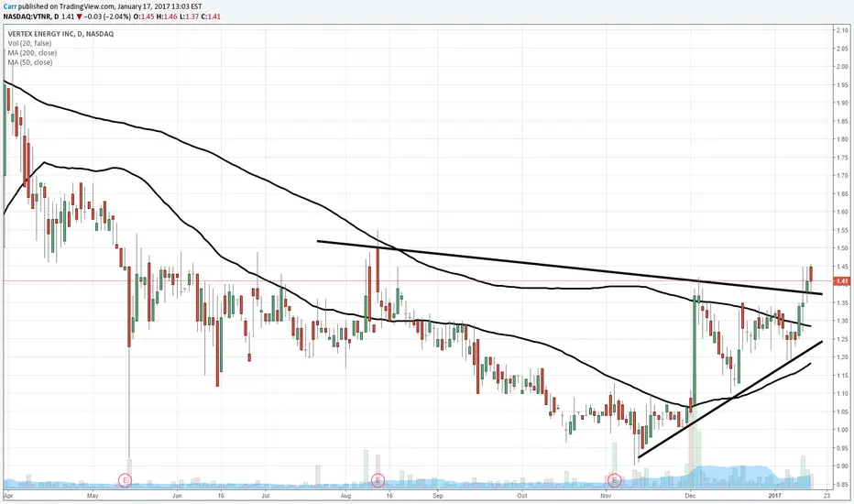Image resolution: width=854 pixels, height=504 pixels.
Task: Click the 1.50 price axis label
Action: (x=842, y=248)
